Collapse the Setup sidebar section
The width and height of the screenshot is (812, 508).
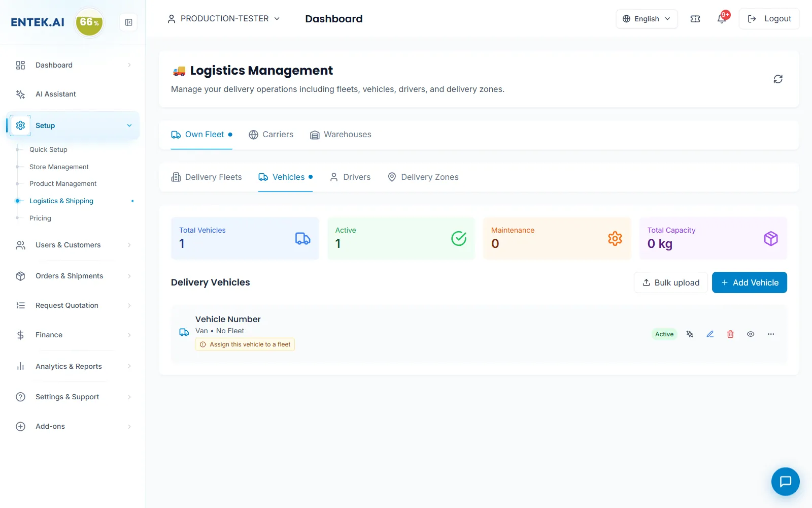click(73, 125)
